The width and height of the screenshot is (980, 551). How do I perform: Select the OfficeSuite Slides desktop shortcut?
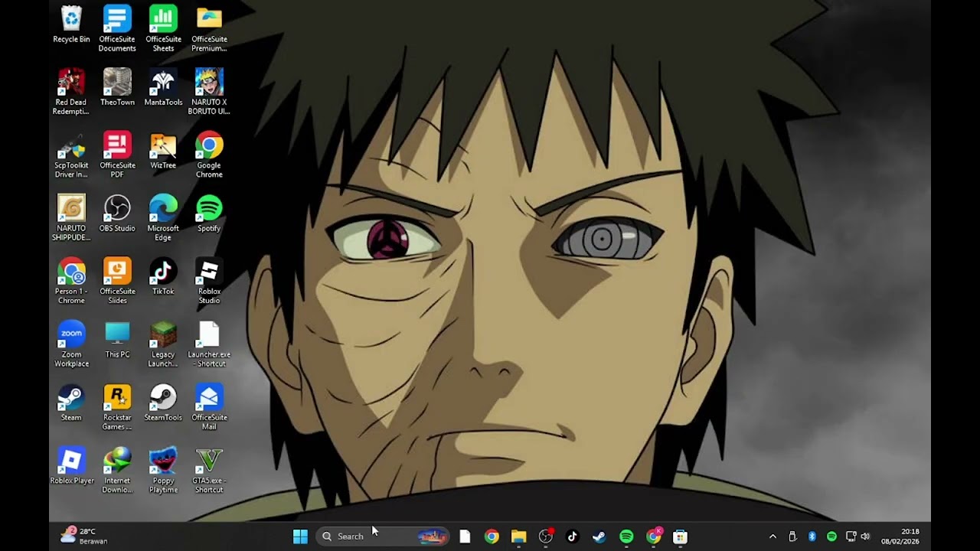click(x=117, y=281)
